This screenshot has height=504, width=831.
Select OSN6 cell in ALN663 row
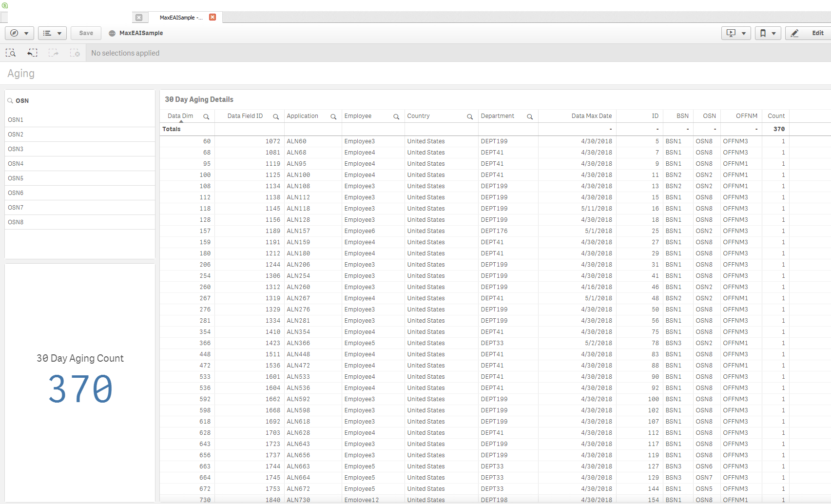click(x=706, y=466)
